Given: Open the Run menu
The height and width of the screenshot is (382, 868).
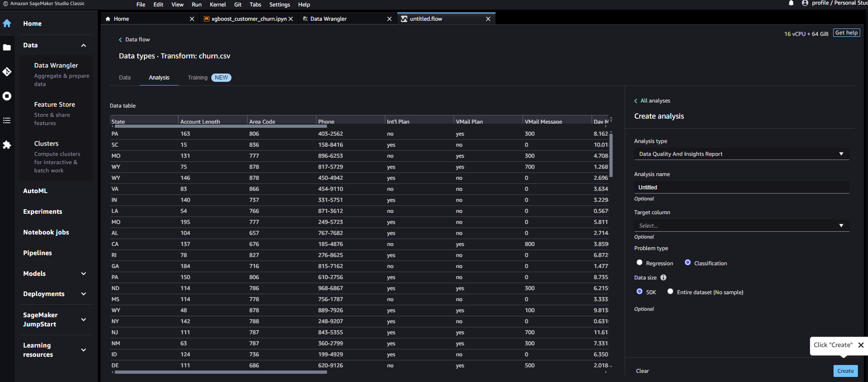Looking at the screenshot, I should (197, 5).
